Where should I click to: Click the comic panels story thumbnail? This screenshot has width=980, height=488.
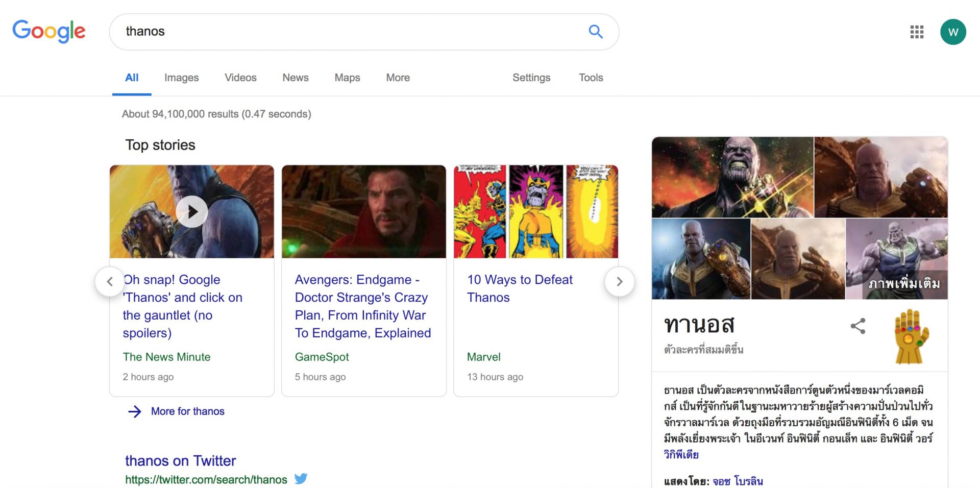click(536, 211)
